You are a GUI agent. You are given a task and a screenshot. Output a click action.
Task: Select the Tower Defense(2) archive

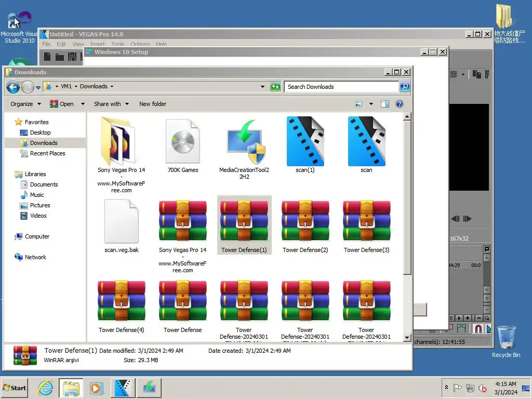(305, 225)
